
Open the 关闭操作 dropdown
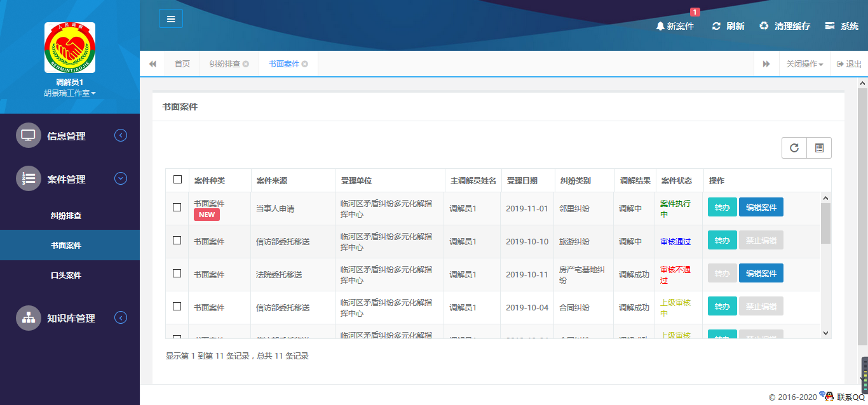point(804,63)
